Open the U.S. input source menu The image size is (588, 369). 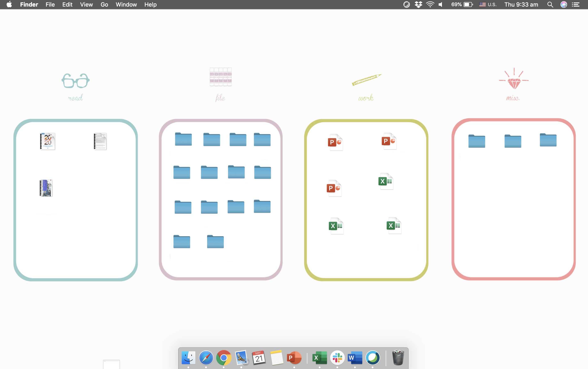[x=488, y=5]
